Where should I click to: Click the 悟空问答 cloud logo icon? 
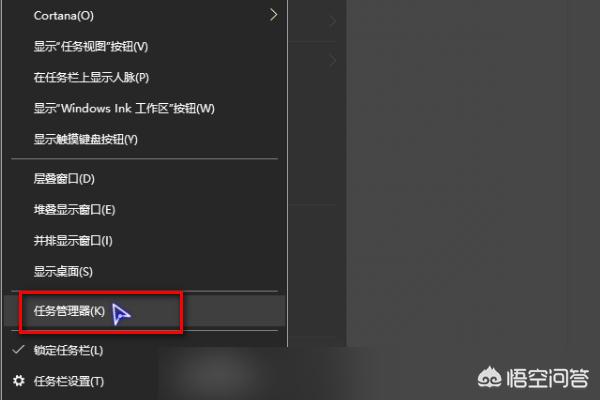[489, 378]
